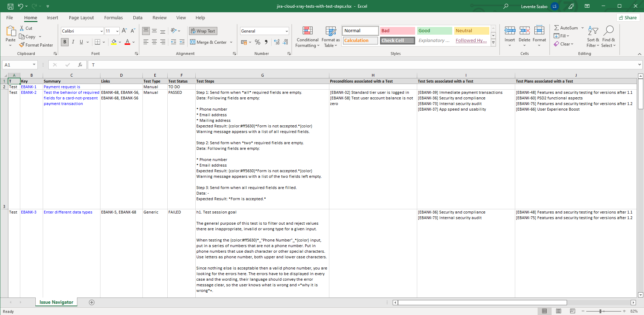Toggle Bold formatting
644x315 pixels.
pyautogui.click(x=65, y=42)
